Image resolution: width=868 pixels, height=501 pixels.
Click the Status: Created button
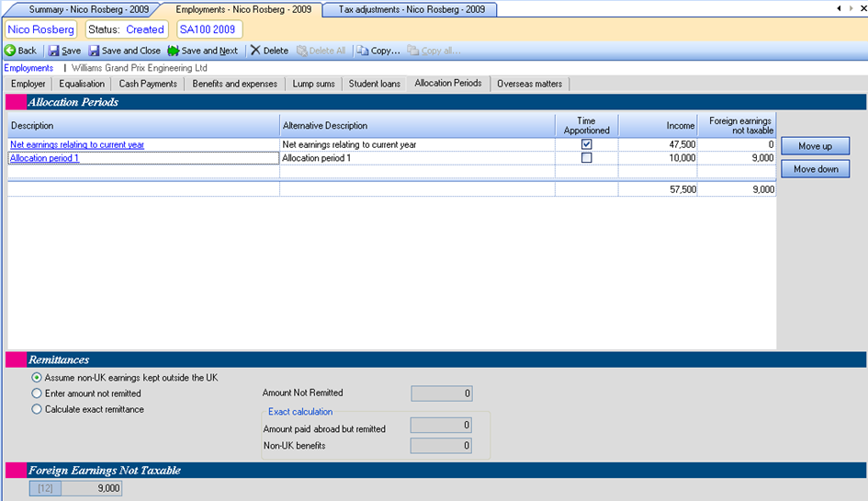tap(126, 29)
